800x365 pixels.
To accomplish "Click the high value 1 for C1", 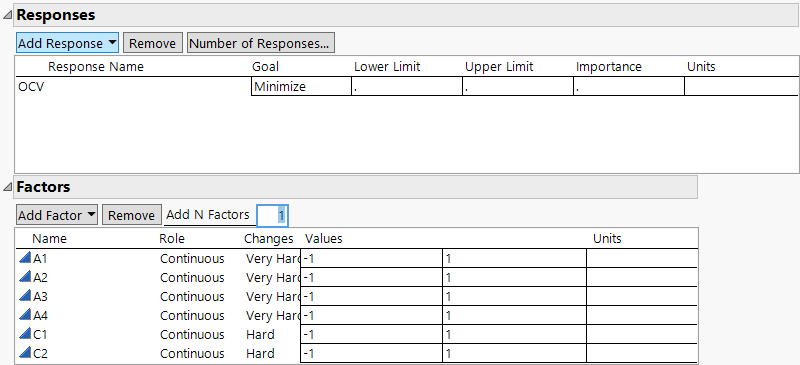I will click(515, 335).
